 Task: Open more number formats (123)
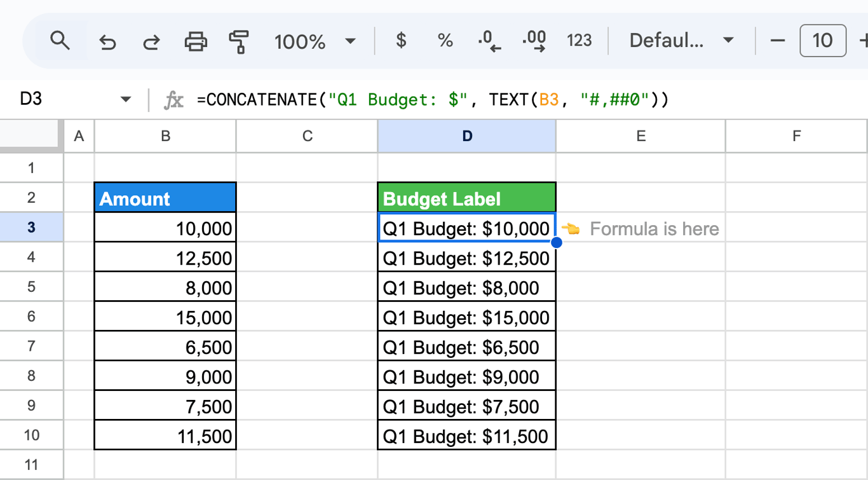(x=579, y=41)
